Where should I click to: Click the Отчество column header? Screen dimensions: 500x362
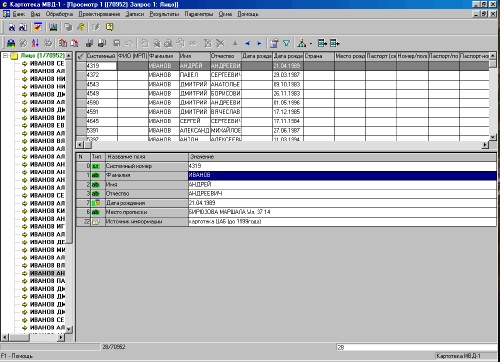[x=226, y=56]
